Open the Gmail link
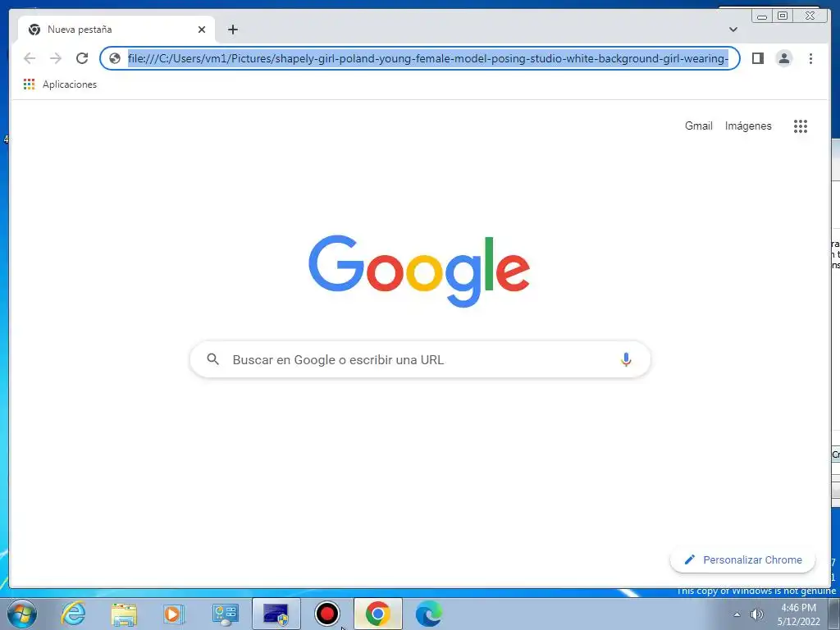Image resolution: width=840 pixels, height=630 pixels. click(699, 126)
